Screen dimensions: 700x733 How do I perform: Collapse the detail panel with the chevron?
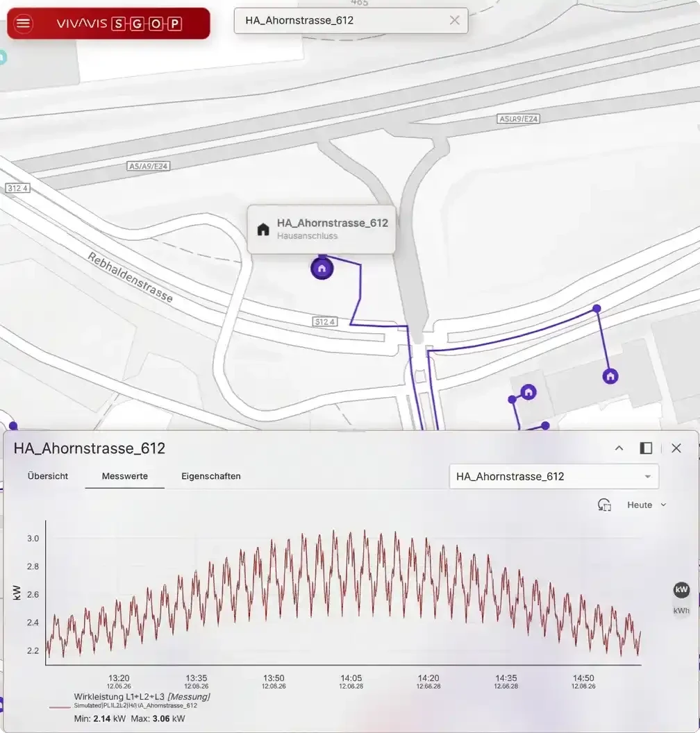619,448
